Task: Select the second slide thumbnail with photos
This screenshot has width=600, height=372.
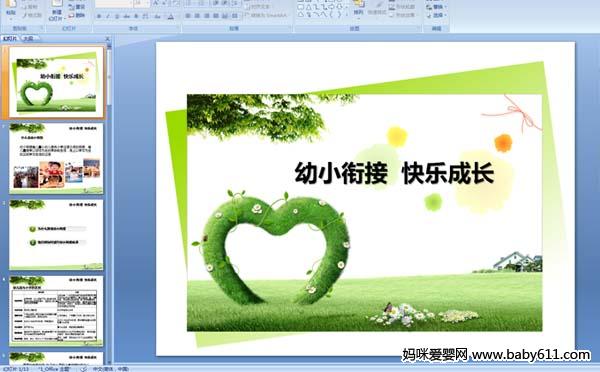Action: (56, 158)
